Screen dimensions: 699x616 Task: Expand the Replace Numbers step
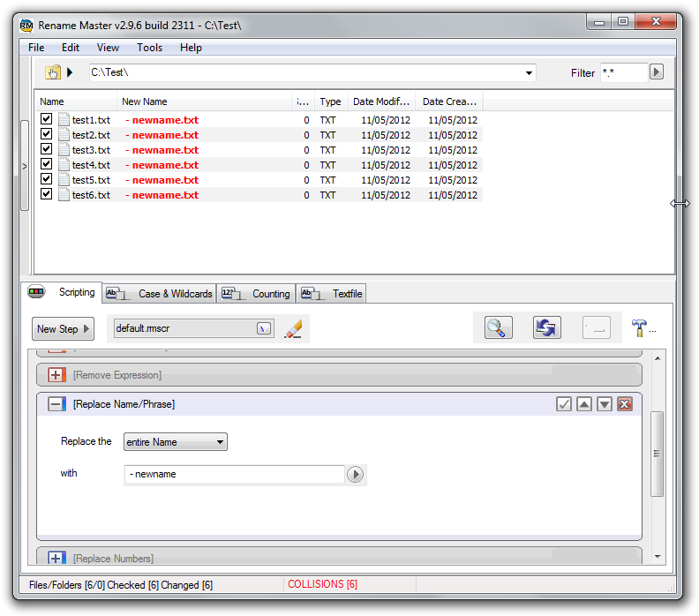[56, 558]
